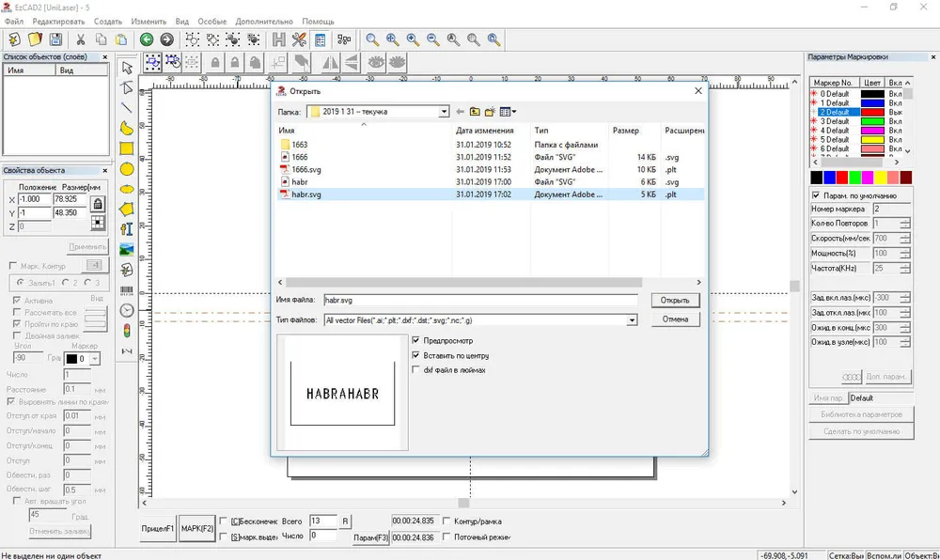940x560 pixels.
Task: Enable the [C]Бесконечн. continuous checkbox
Action: tap(224, 521)
